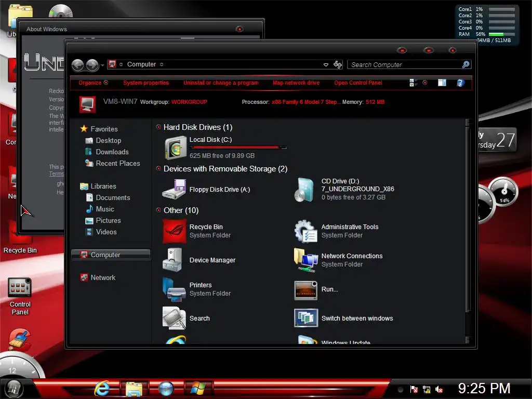
Task: Select Favorites in navigation pane
Action: (99, 129)
